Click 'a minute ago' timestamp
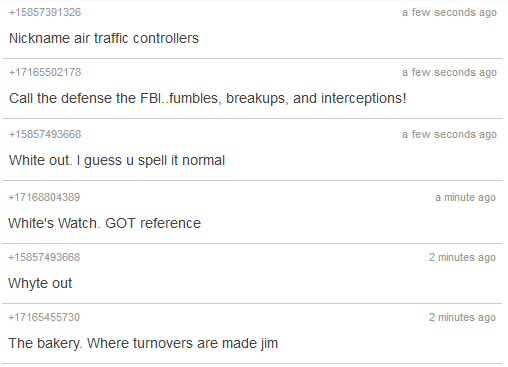508x367 pixels. point(465,197)
